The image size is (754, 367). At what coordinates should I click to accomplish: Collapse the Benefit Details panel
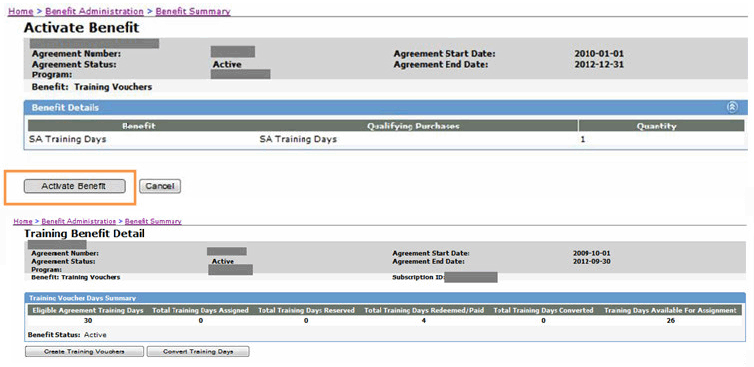pyautogui.click(x=732, y=108)
